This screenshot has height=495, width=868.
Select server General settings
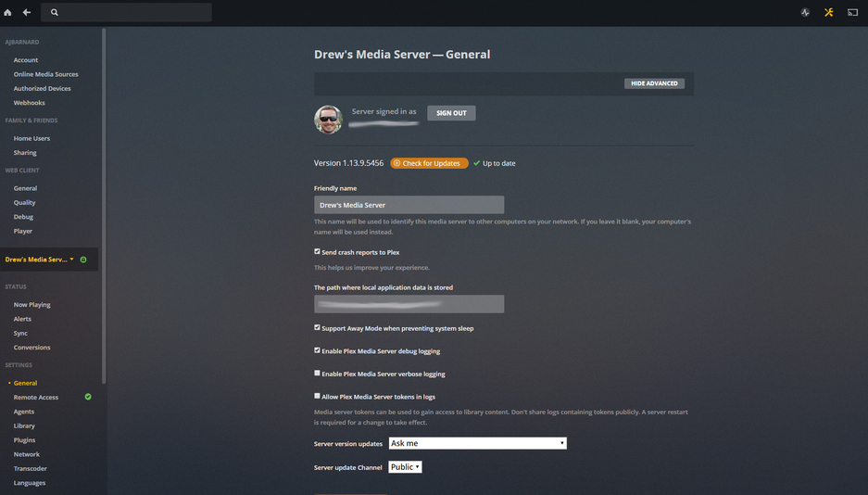point(25,383)
